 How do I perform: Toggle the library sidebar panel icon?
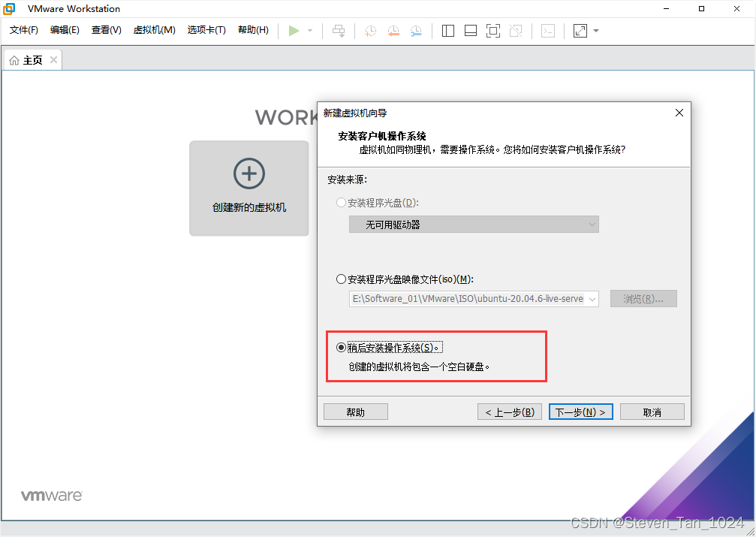tap(448, 31)
